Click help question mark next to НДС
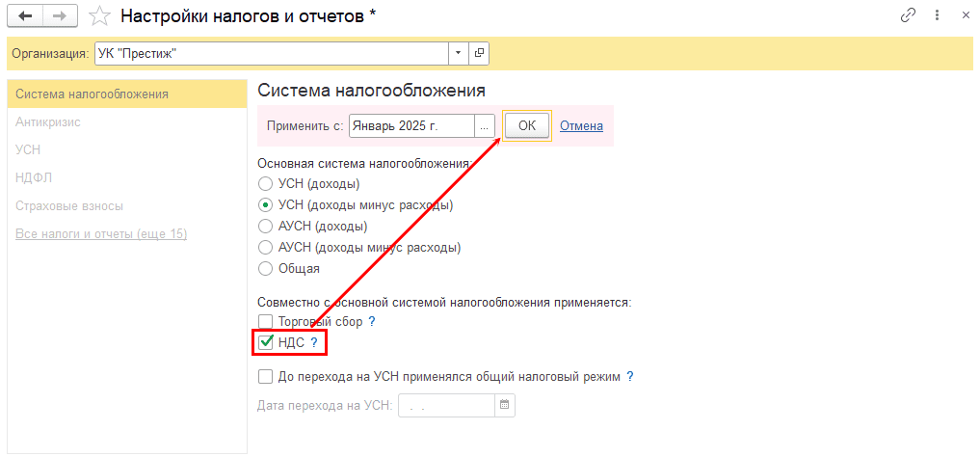Image resolution: width=980 pixels, height=457 pixels. tap(313, 341)
